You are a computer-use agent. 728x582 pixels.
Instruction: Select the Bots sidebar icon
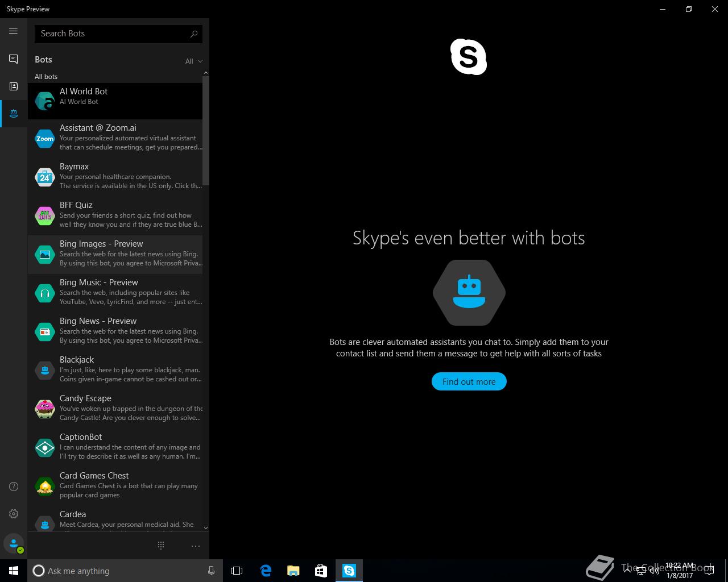tap(14, 114)
